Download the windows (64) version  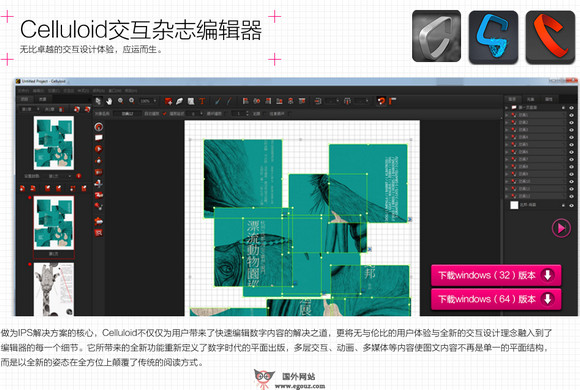pos(496,299)
